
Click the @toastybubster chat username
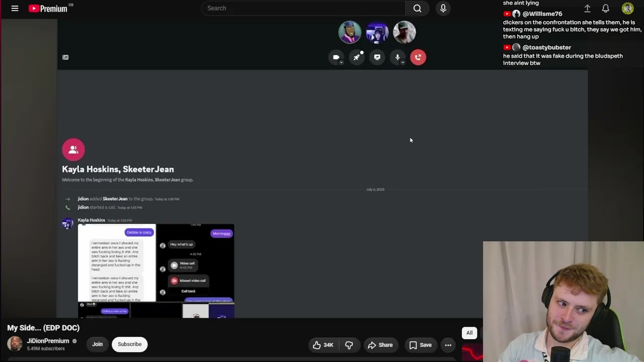click(547, 47)
